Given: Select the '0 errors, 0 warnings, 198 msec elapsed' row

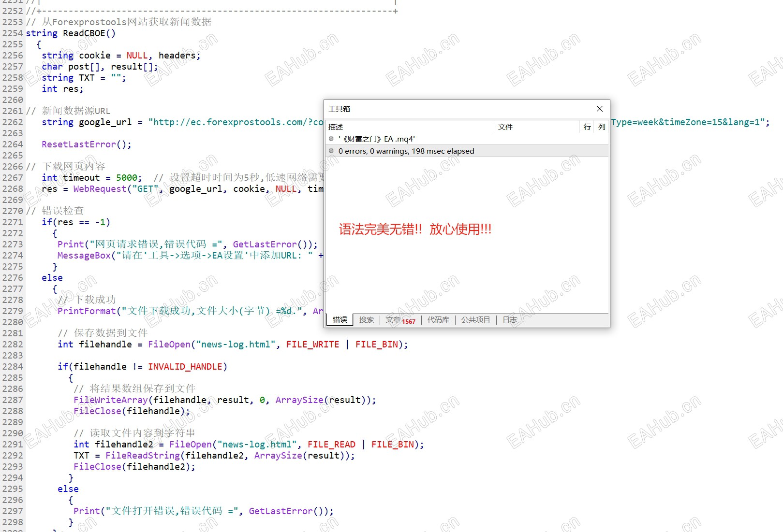Looking at the screenshot, I should (x=467, y=151).
